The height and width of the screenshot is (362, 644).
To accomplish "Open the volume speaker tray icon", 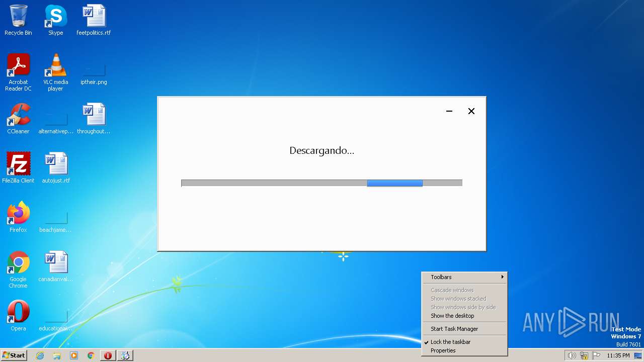I will point(572,355).
